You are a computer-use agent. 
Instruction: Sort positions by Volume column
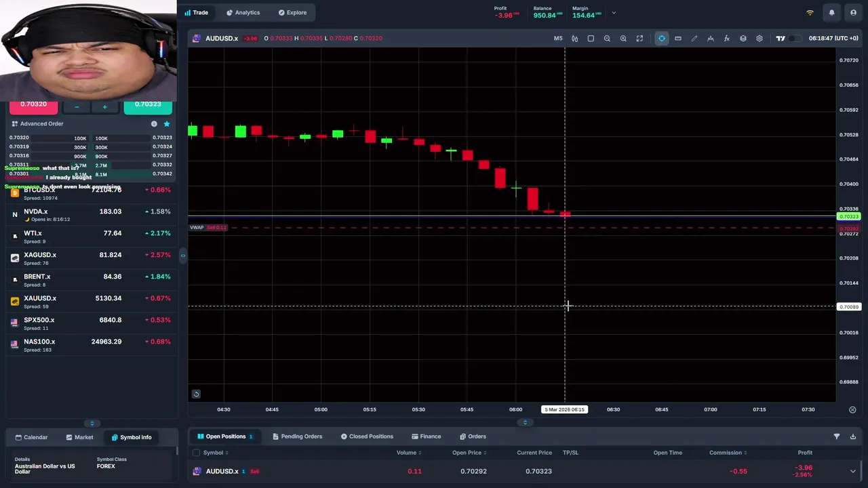pyautogui.click(x=409, y=453)
